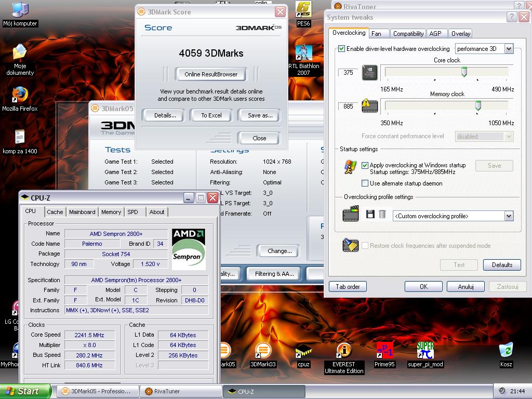The width and height of the screenshot is (532, 399).
Task: Click delete overclocking profile trash icon
Action: point(382,214)
